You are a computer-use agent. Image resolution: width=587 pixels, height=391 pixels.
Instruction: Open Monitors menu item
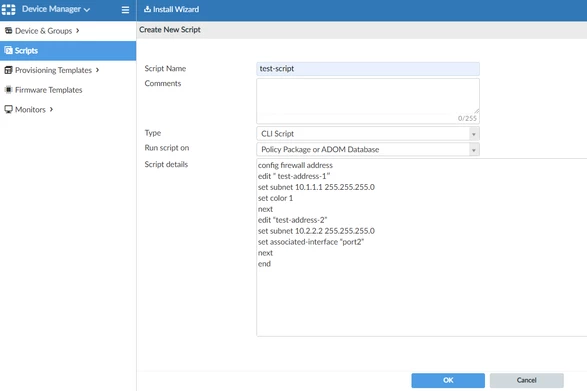tap(30, 109)
